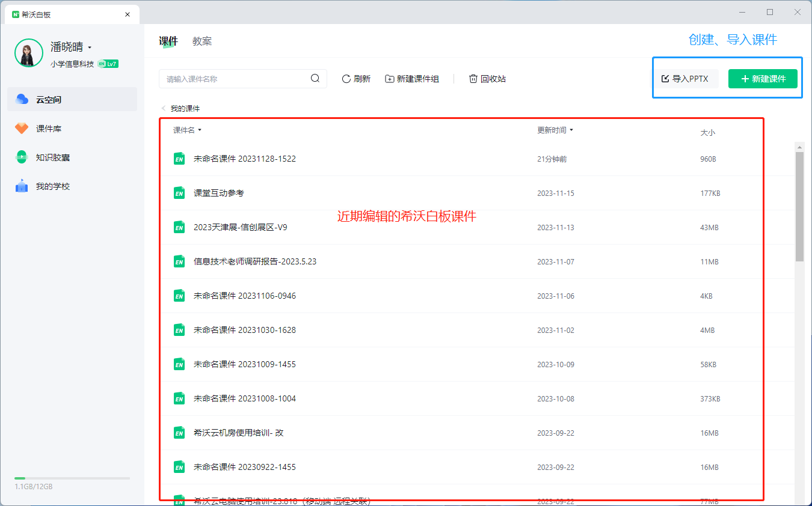
Task: Click the EN icon of 未命名课件 20230922-1455
Action: tap(179, 467)
